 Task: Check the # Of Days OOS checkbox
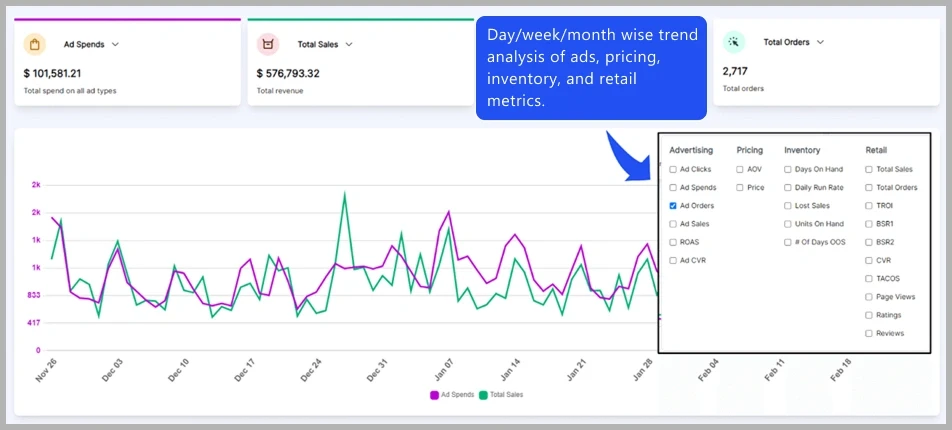787,242
